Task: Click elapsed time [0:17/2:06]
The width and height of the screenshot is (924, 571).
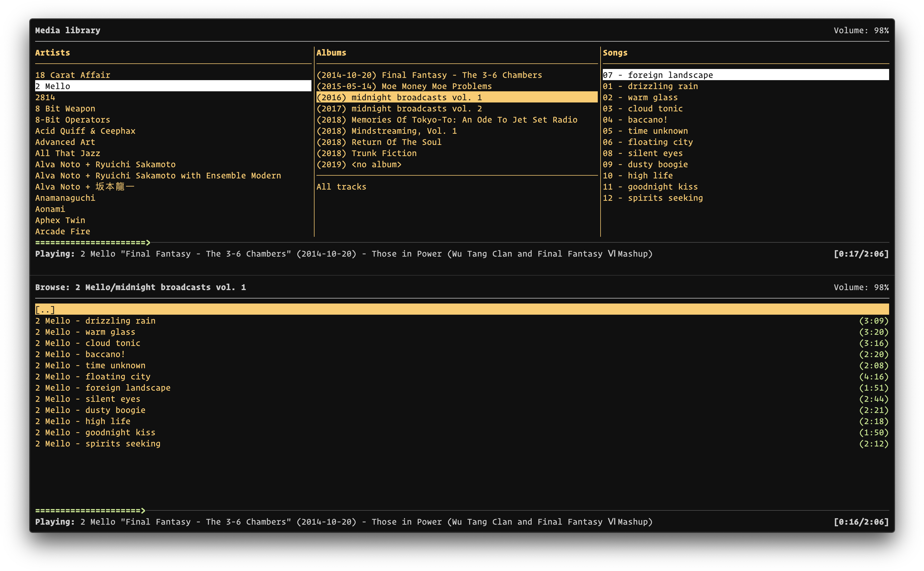Action: coord(861,254)
